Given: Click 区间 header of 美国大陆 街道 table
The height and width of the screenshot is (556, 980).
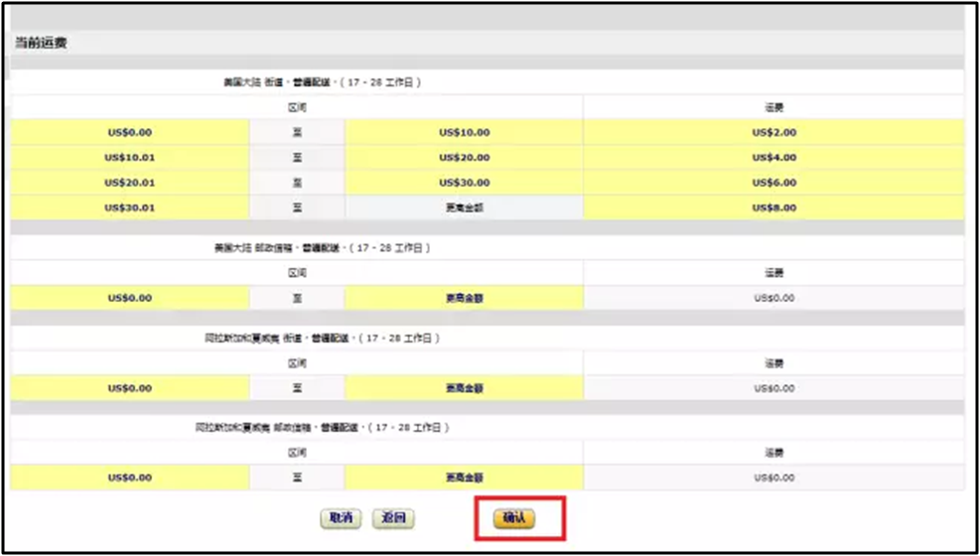Looking at the screenshot, I should tap(297, 107).
